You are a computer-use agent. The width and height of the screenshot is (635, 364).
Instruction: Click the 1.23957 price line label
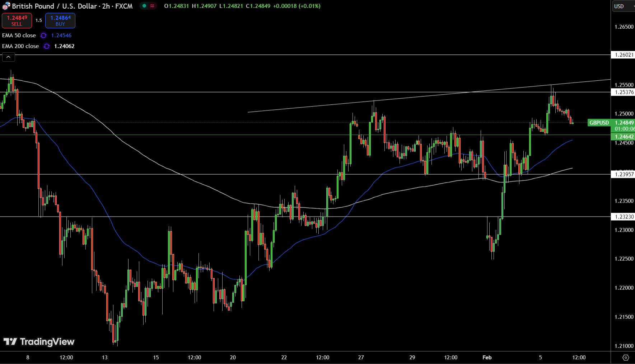tap(623, 174)
